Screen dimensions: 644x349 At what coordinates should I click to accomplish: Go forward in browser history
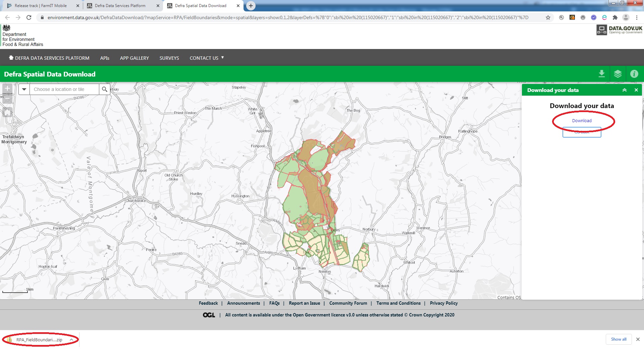pos(18,17)
